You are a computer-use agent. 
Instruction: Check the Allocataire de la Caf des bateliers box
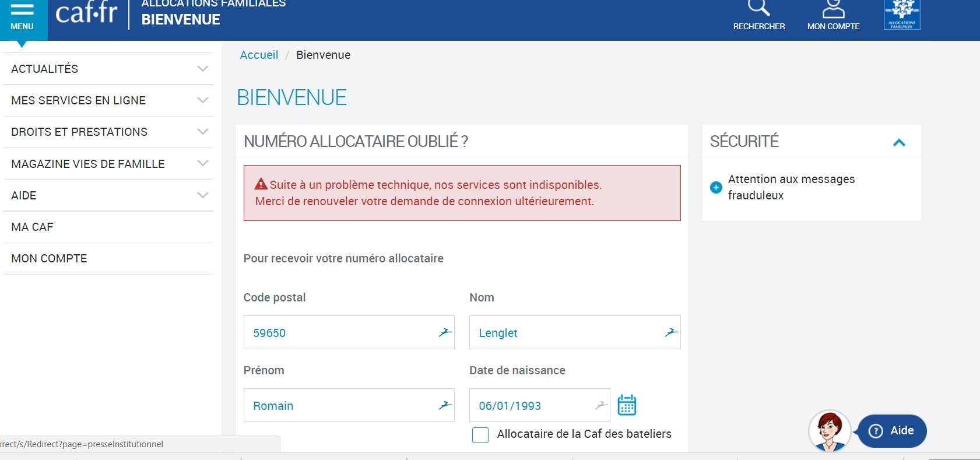480,435
